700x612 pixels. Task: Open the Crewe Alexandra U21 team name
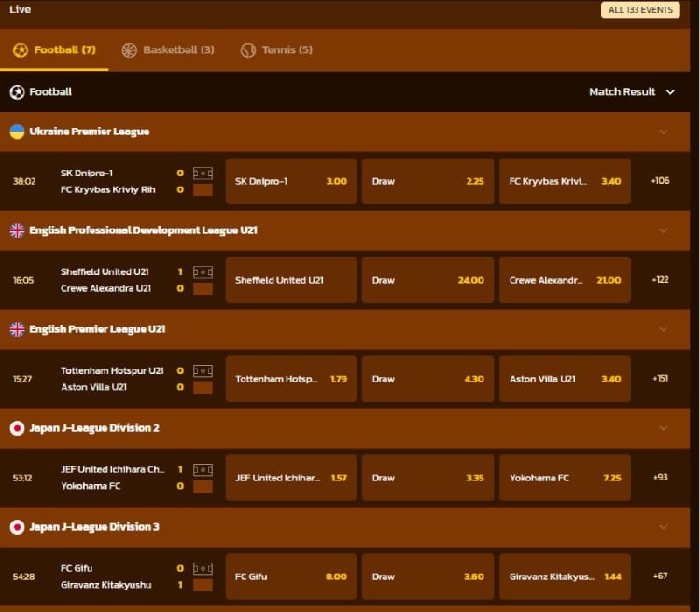[105, 289]
